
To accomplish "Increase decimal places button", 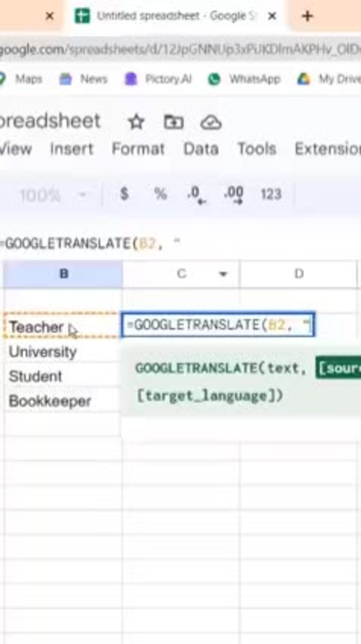I will [234, 195].
